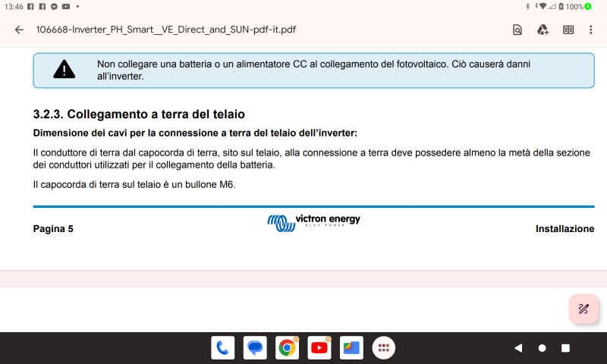Open the Phone app in taskbar
Screen dimensions: 607x364
(222, 348)
